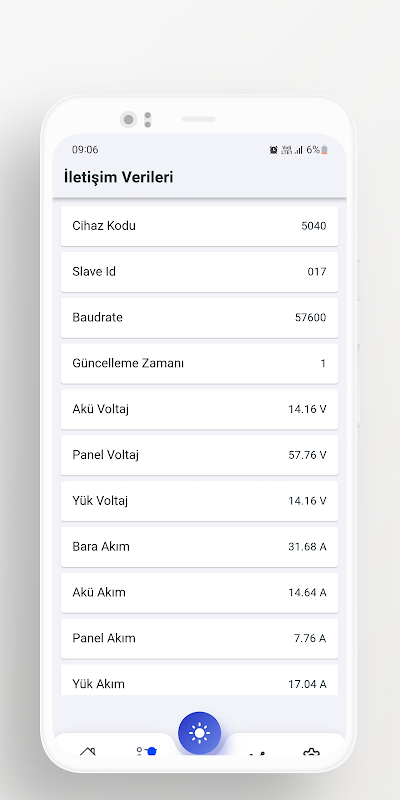Tap the blue sun floating button
400x800 pixels.
coord(199,733)
